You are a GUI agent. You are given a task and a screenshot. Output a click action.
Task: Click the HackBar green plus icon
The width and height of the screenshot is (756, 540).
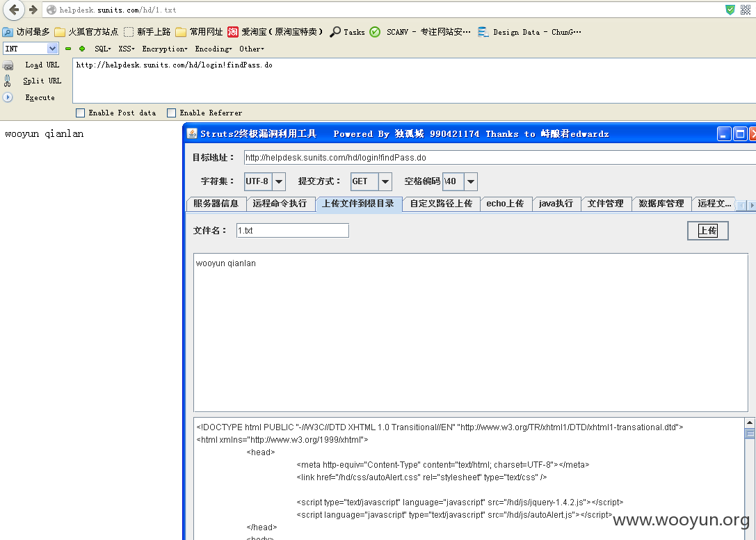tap(82, 49)
